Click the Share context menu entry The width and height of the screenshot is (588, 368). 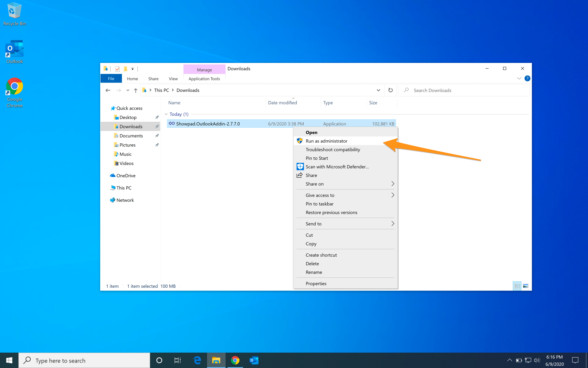coord(345,175)
